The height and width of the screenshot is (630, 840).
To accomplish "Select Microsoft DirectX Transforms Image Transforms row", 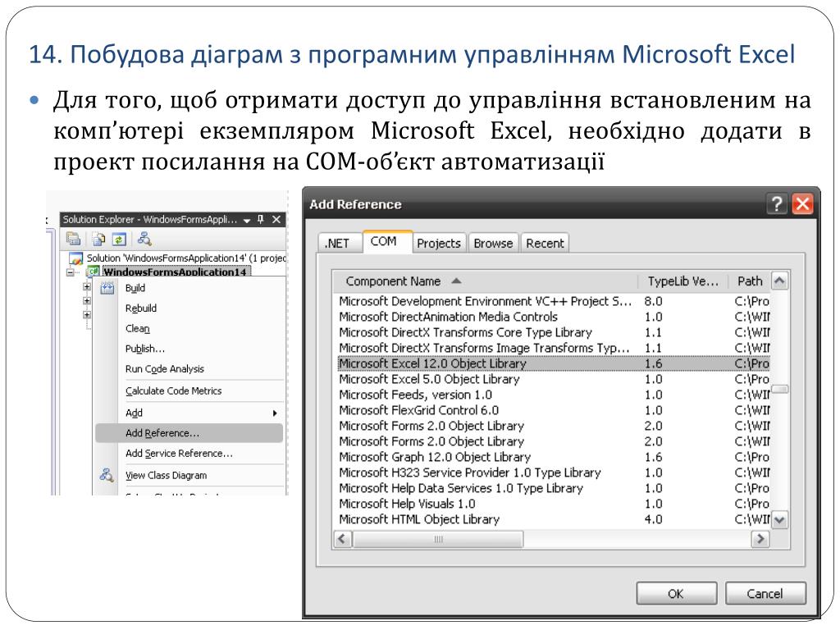I will (x=554, y=348).
